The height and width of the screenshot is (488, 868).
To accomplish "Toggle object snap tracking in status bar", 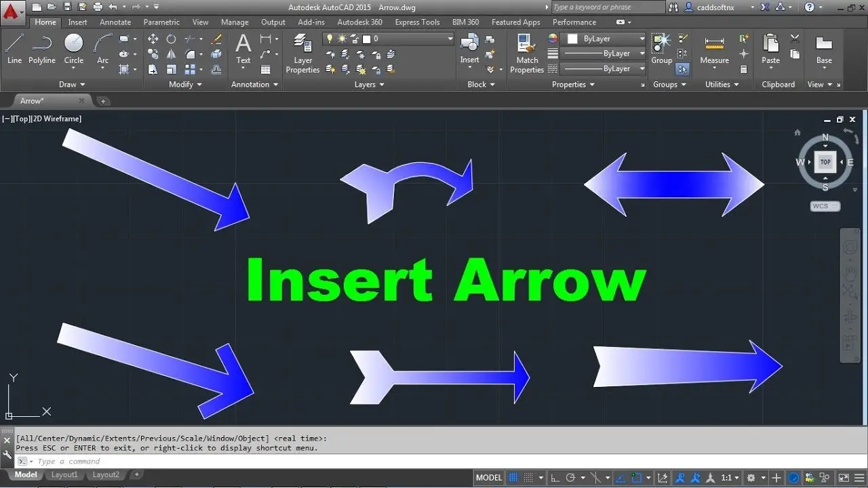I will pos(620,478).
